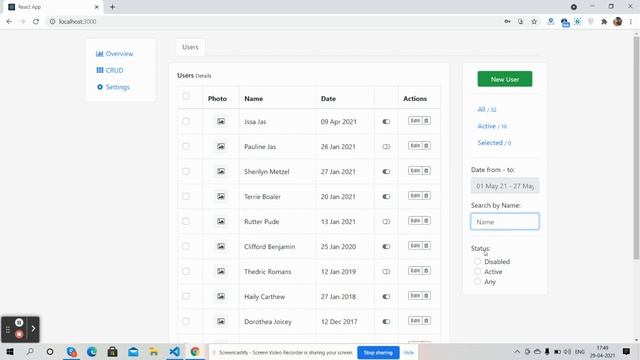Click the New User button
Image resolution: width=640 pixels, height=360 pixels.
tap(505, 79)
